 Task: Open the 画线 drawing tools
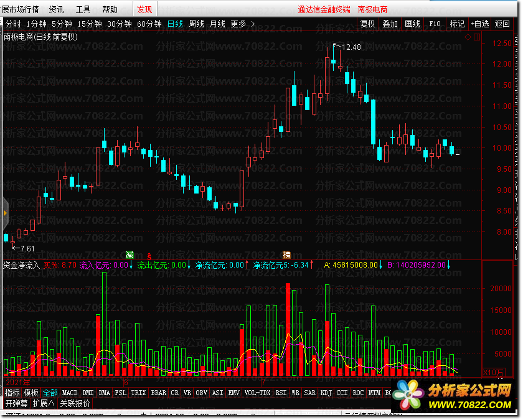pos(413,24)
